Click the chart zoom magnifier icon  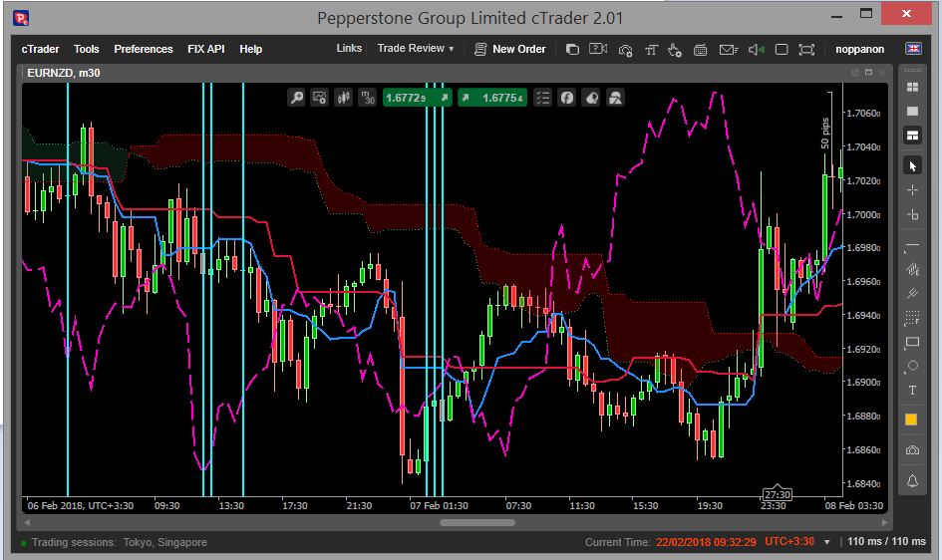click(296, 98)
